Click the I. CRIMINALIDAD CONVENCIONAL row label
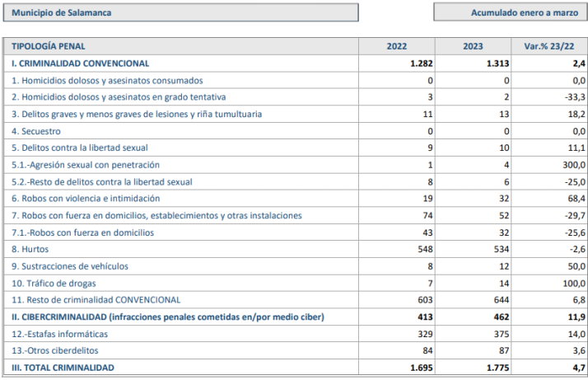 click(80, 63)
